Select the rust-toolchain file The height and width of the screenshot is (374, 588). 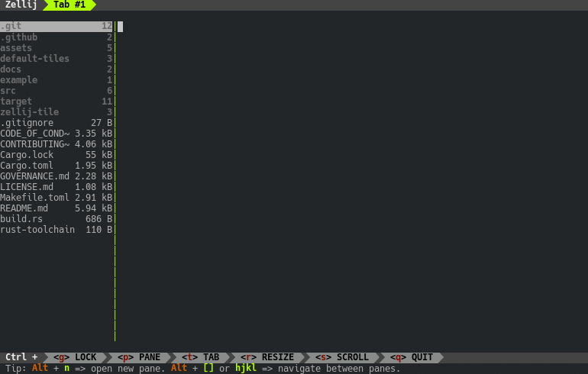click(x=57, y=229)
